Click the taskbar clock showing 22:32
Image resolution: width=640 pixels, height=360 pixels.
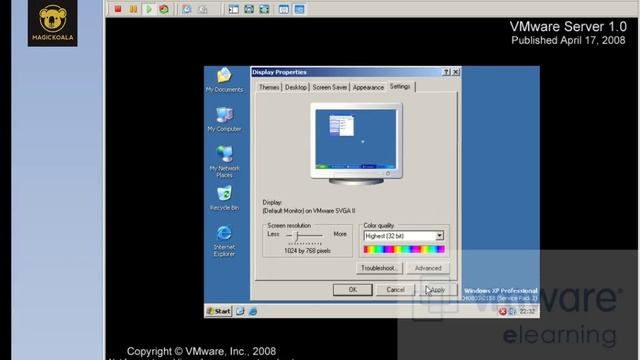[x=527, y=311]
